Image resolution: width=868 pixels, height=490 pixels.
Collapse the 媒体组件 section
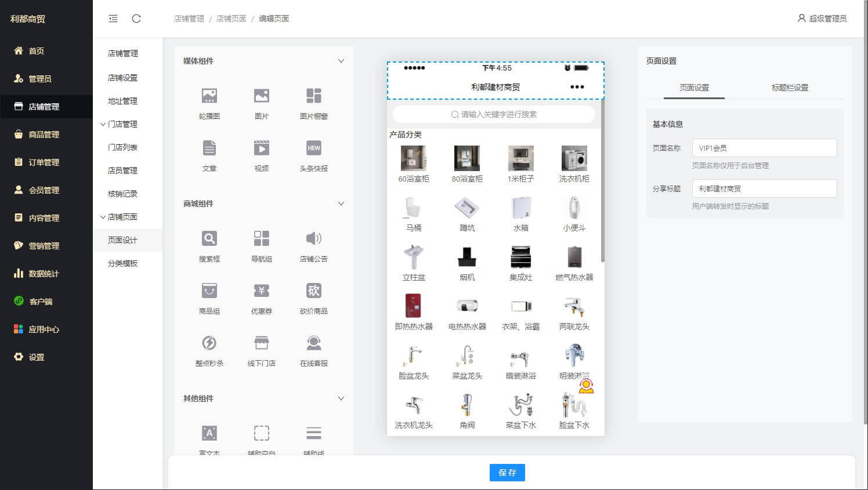pyautogui.click(x=341, y=61)
